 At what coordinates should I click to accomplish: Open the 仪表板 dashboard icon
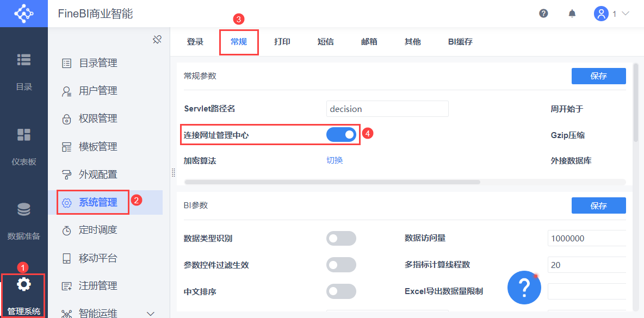pos(24,135)
